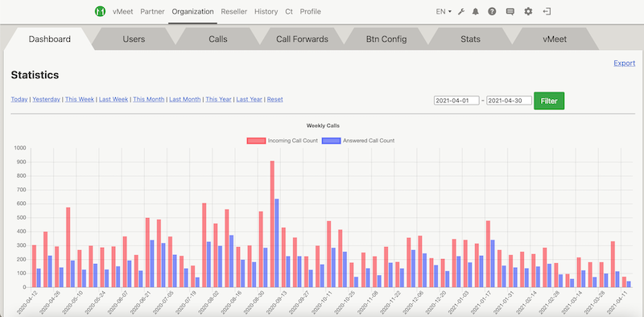Switch to the Users tab
Image resolution: width=644 pixels, height=317 pixels.
click(134, 39)
